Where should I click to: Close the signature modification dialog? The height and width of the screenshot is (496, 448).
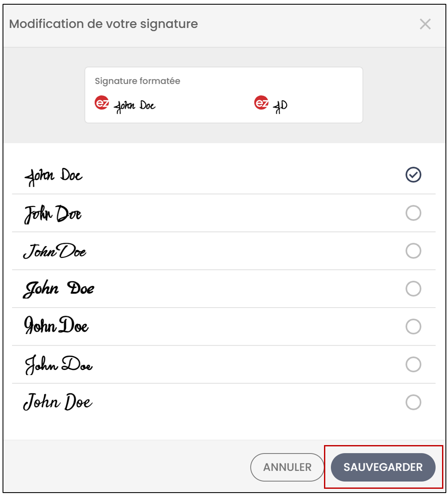click(425, 24)
